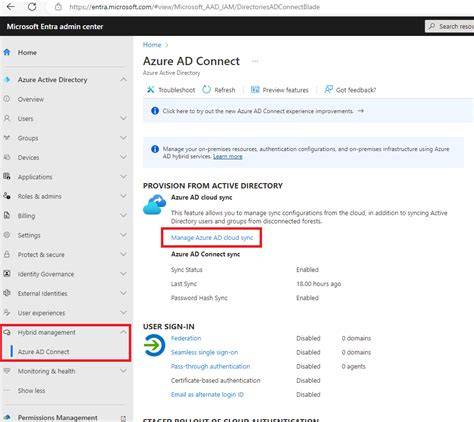Click the Permissions Management icon
Image resolution: width=474 pixels, height=422 pixels.
pyautogui.click(x=7, y=417)
